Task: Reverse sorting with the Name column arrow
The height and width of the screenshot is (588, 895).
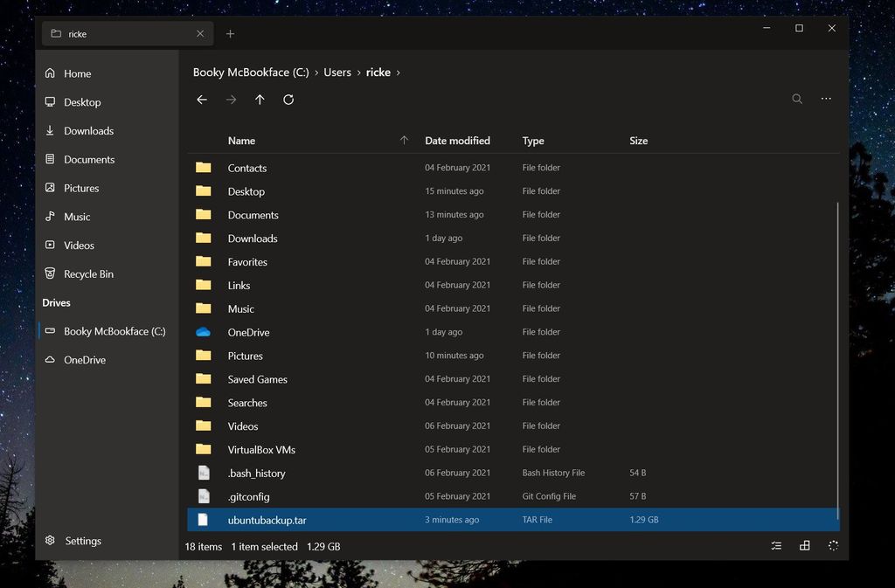Action: coord(404,140)
